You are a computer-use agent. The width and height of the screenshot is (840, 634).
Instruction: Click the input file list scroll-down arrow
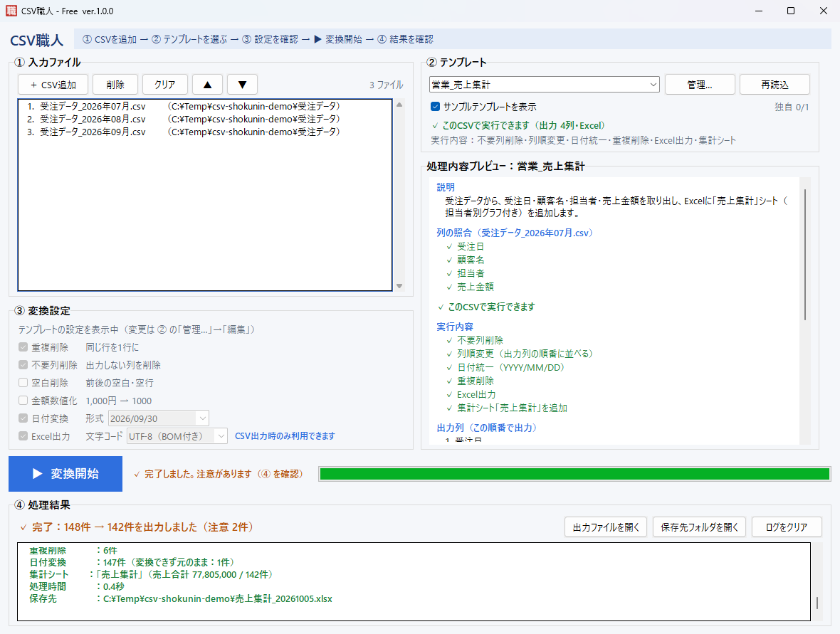pyautogui.click(x=399, y=286)
